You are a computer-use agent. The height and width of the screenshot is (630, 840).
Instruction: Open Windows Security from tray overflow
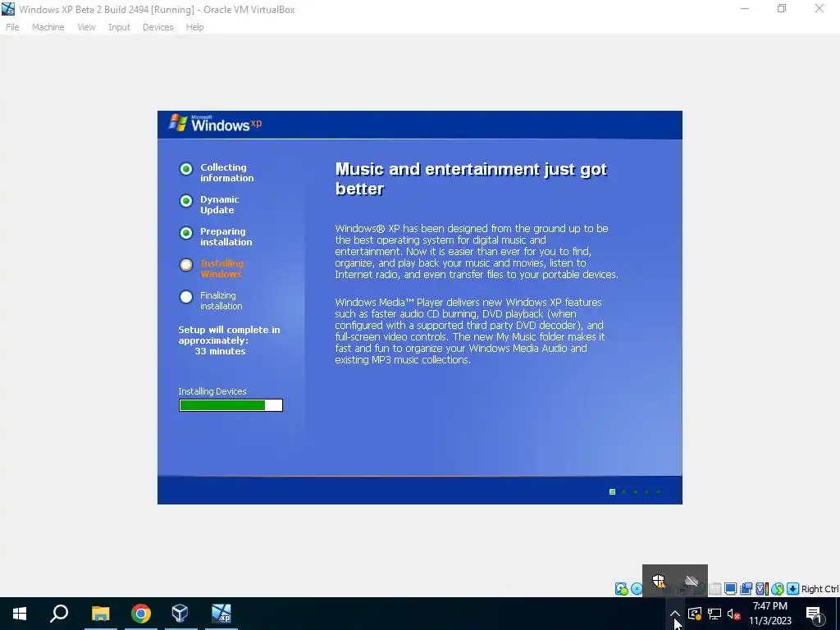point(659,581)
